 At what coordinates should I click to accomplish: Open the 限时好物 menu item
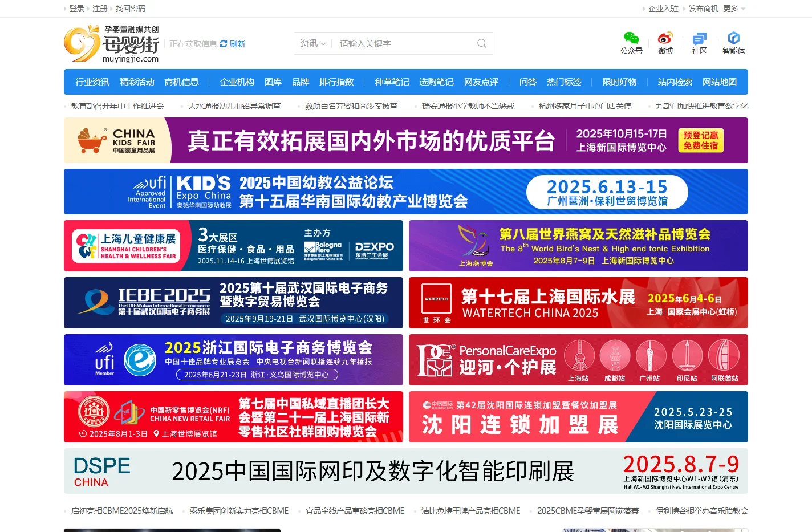point(619,82)
